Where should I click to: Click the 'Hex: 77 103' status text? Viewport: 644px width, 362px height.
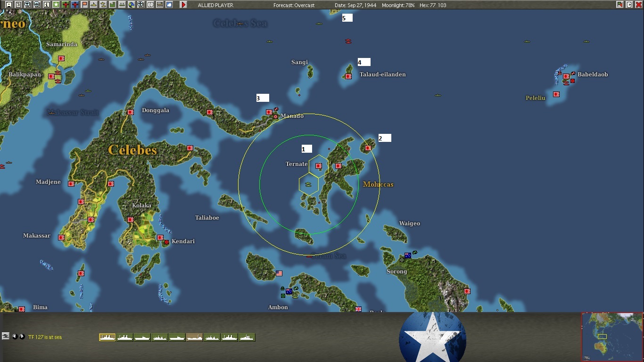[x=432, y=5]
